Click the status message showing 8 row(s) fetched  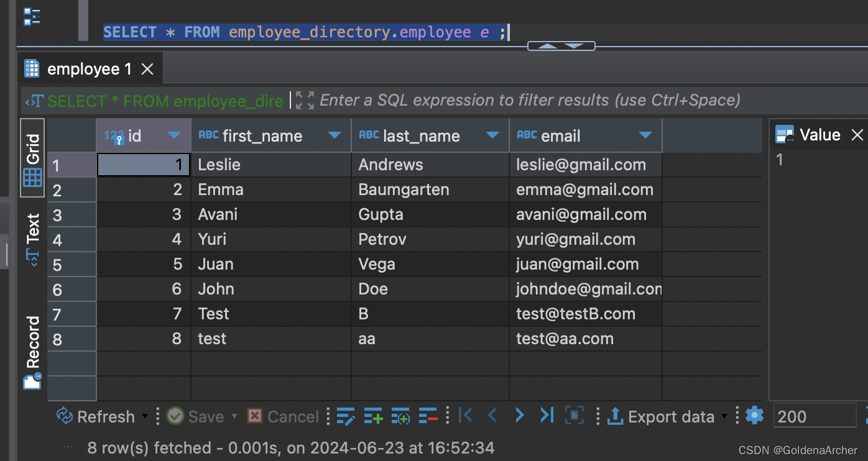[x=291, y=447]
